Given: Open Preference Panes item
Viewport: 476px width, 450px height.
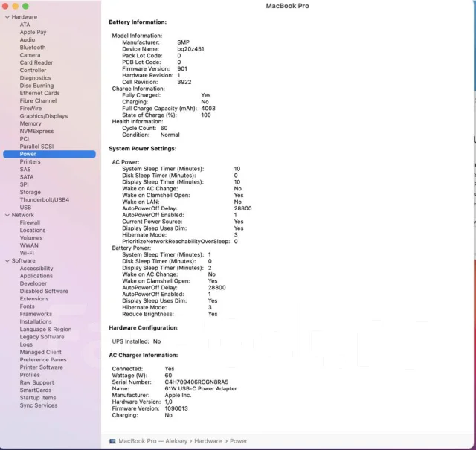Looking at the screenshot, I should [43, 360].
